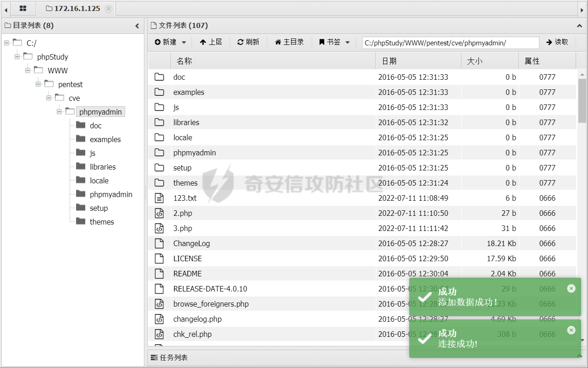Collapse the file list panel chevron
This screenshot has width=588, height=368.
point(580,26)
